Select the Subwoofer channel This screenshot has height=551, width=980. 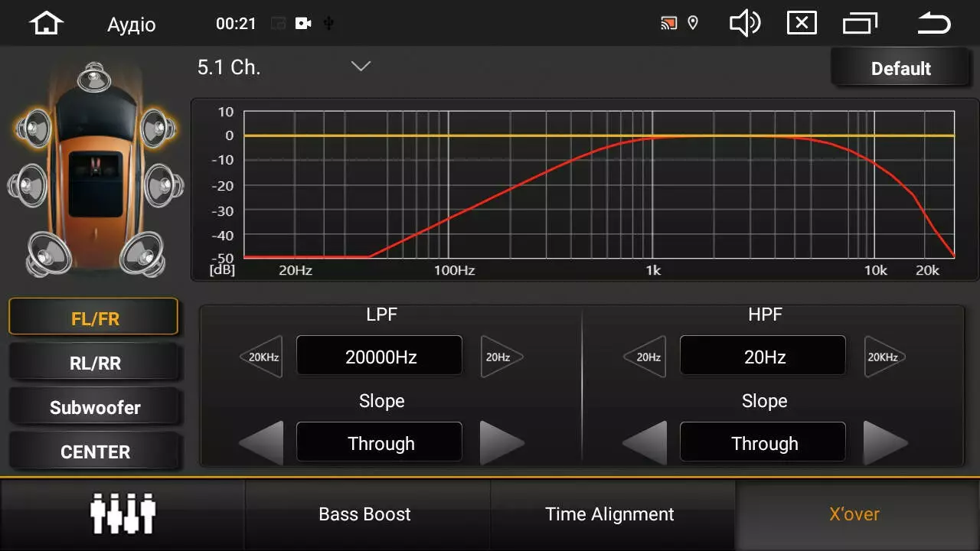(95, 407)
